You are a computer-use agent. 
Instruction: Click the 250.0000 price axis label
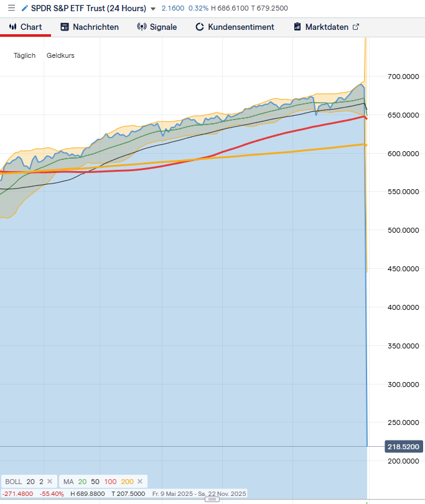coord(403,422)
